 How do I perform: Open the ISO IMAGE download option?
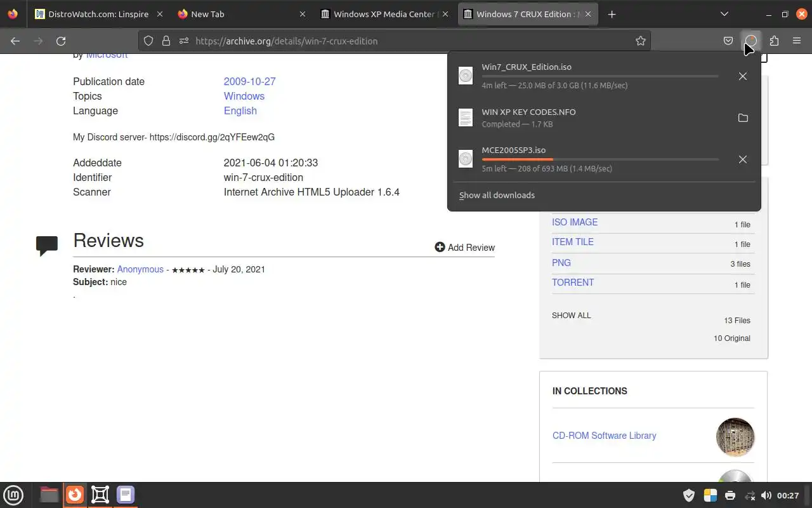point(575,222)
